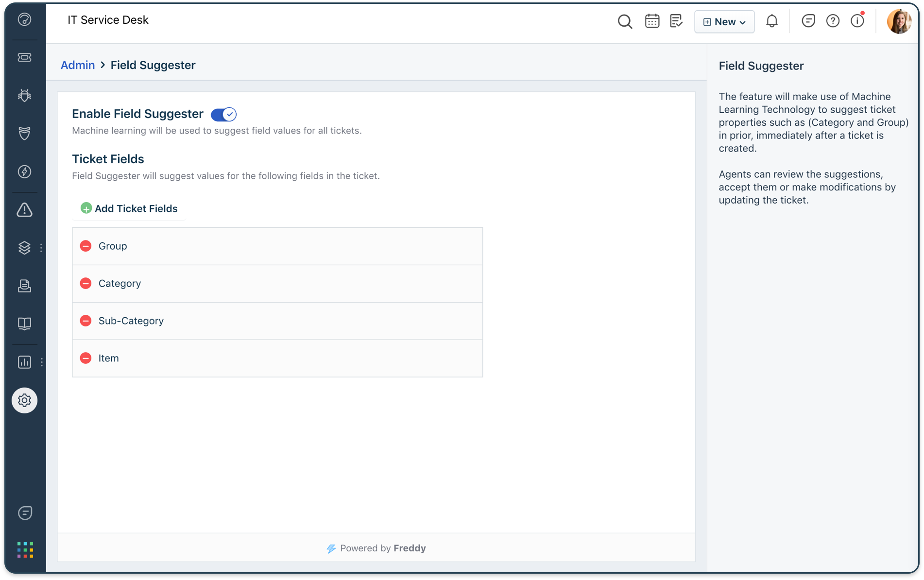Open the Admin settings gear menu
The image size is (924, 580).
pos(24,400)
